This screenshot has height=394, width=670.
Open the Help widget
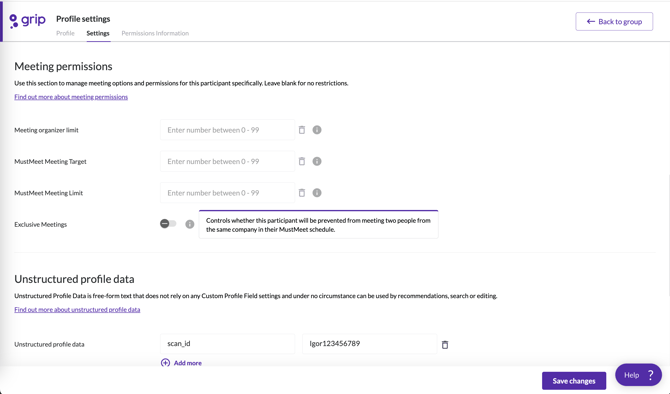(638, 375)
